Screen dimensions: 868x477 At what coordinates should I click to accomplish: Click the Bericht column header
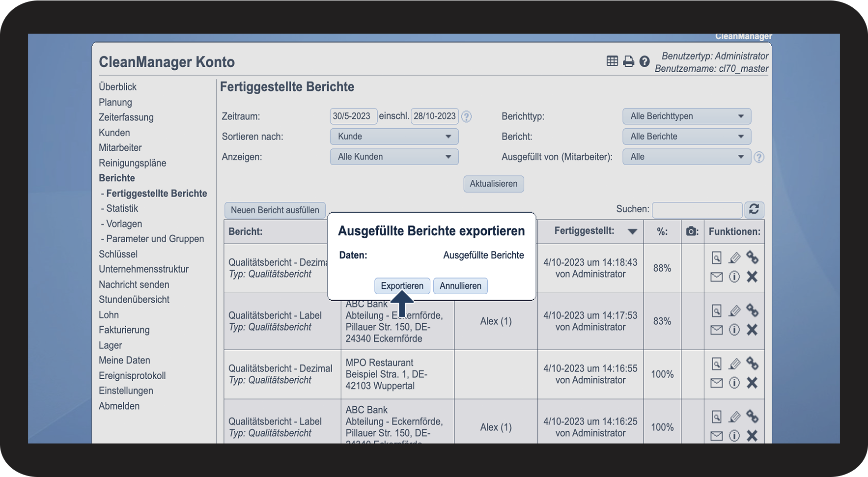coord(246,231)
